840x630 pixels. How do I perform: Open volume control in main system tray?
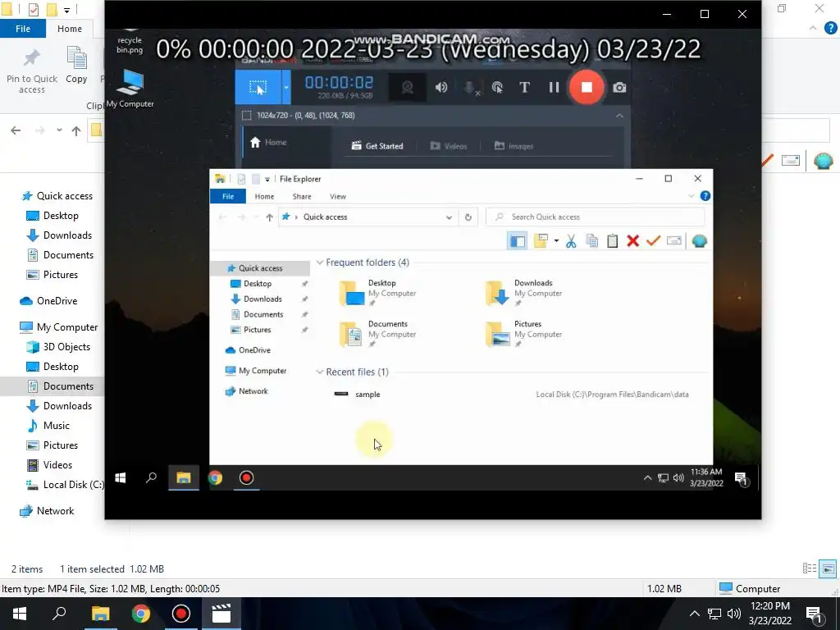click(x=734, y=614)
